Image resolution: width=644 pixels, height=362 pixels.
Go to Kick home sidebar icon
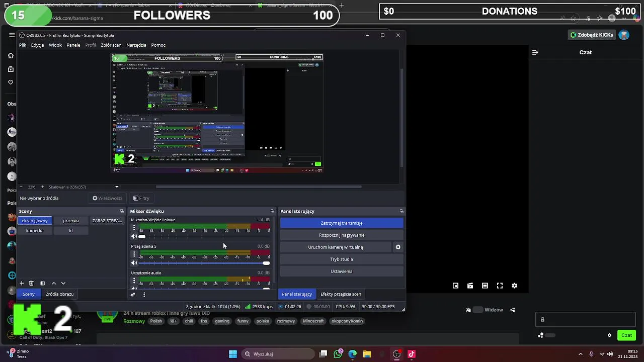(x=11, y=56)
